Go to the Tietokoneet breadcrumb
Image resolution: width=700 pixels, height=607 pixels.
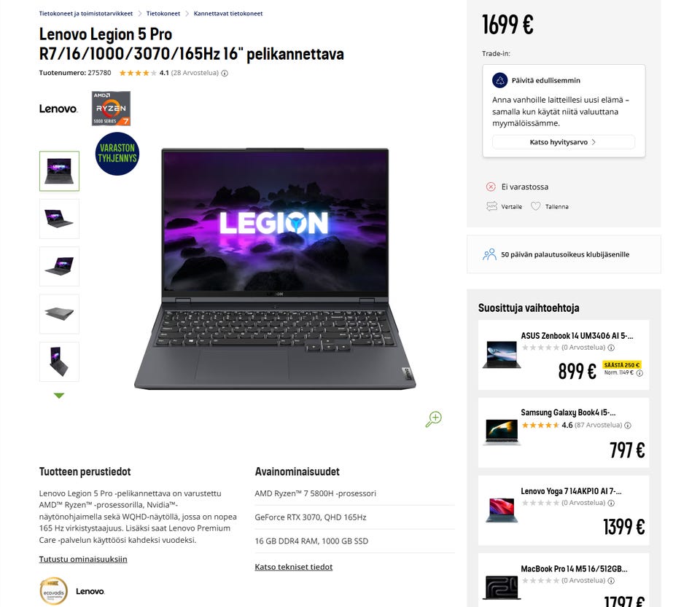pos(163,13)
